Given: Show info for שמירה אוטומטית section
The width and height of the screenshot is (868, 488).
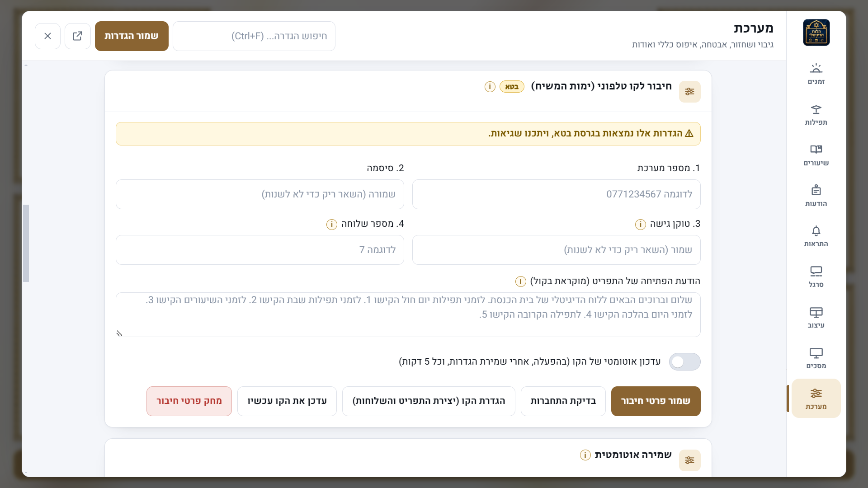Looking at the screenshot, I should tap(585, 455).
